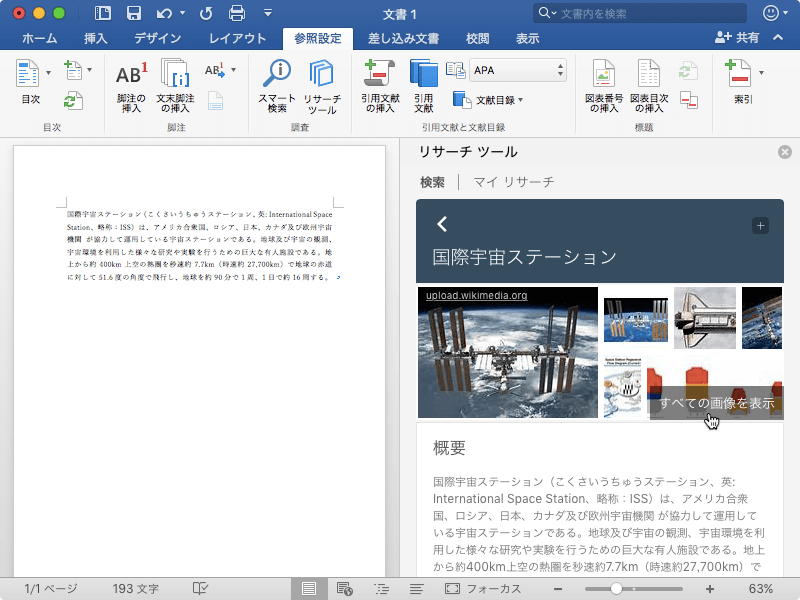Image resolution: width=800 pixels, height=600 pixels.
Task: Open the ホーム tab
Action: click(39, 38)
